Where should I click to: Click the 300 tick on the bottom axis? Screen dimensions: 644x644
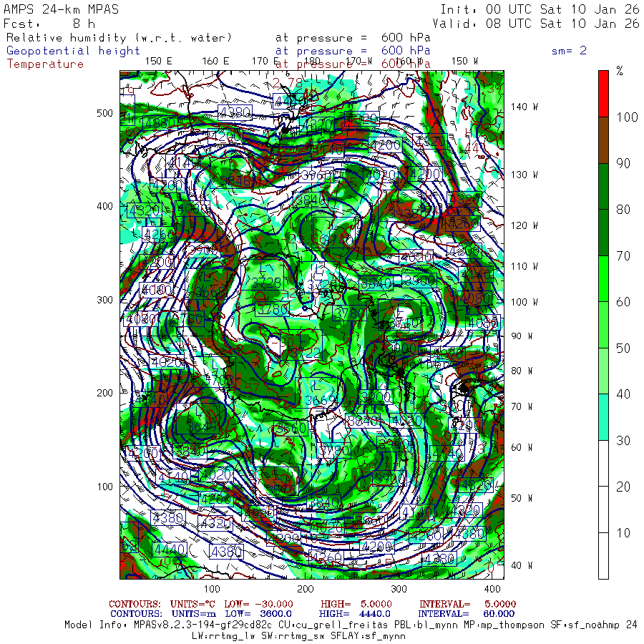point(399,588)
